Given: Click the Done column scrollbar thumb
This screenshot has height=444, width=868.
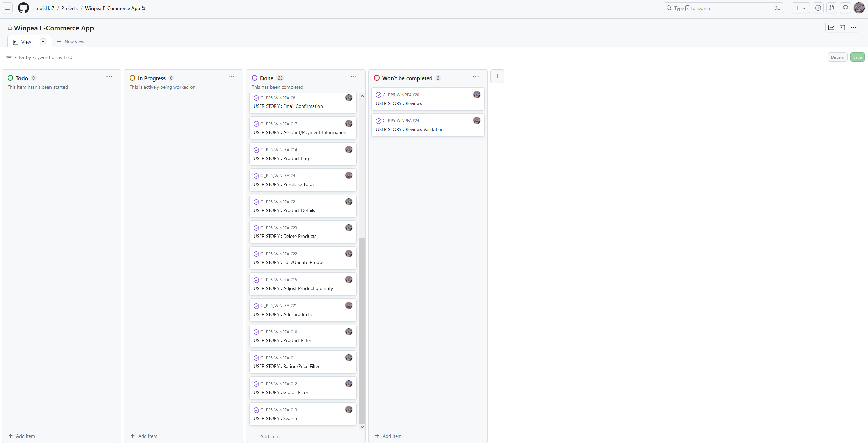Looking at the screenshot, I should tap(362, 330).
